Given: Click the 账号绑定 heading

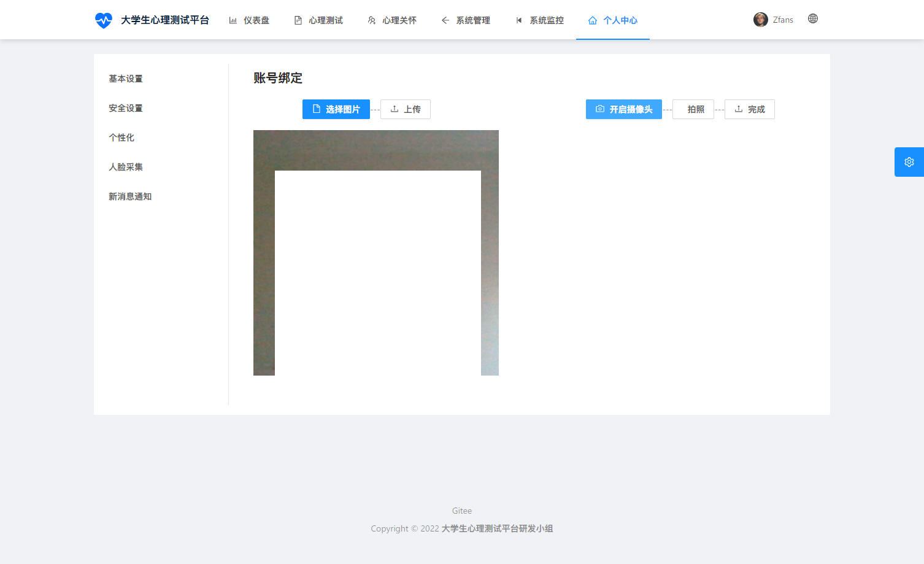Looking at the screenshot, I should 278,78.
